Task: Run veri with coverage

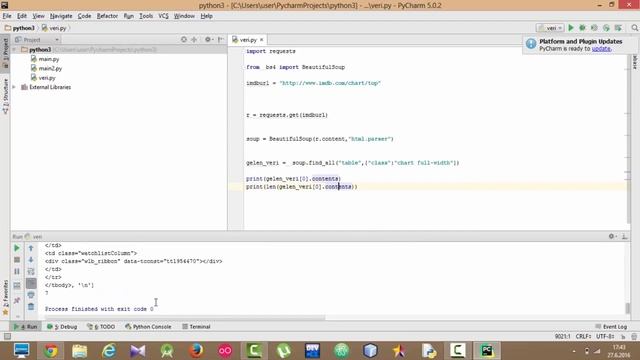Action: (x=594, y=28)
